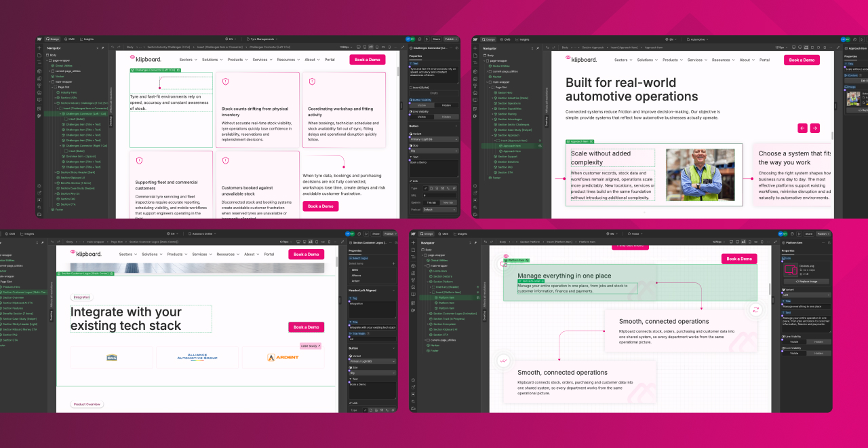This screenshot has width=868, height=448.
Task: Open comments icon in Tyre Managements top bar
Action: [419, 39]
